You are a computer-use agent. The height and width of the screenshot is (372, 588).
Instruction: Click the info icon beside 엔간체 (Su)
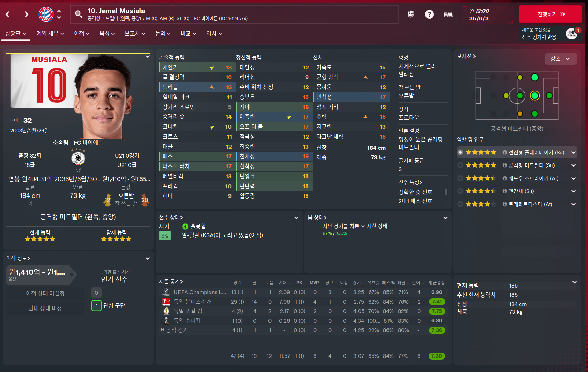click(505, 191)
